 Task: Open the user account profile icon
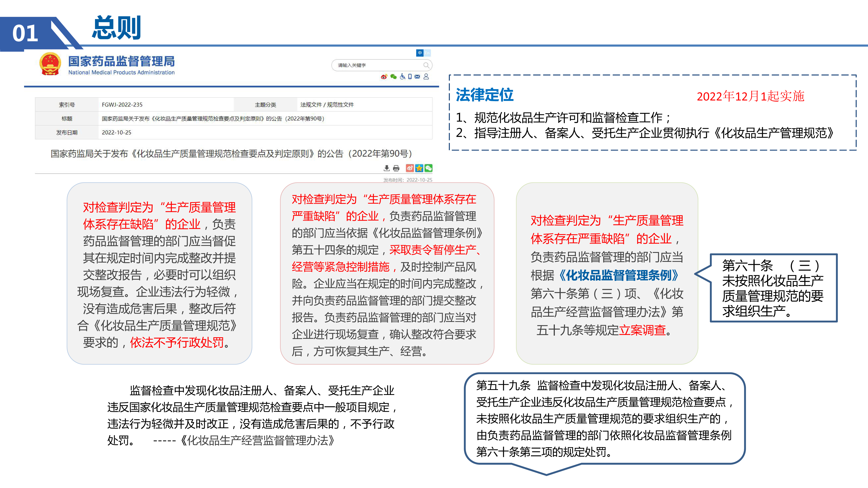coord(426,77)
